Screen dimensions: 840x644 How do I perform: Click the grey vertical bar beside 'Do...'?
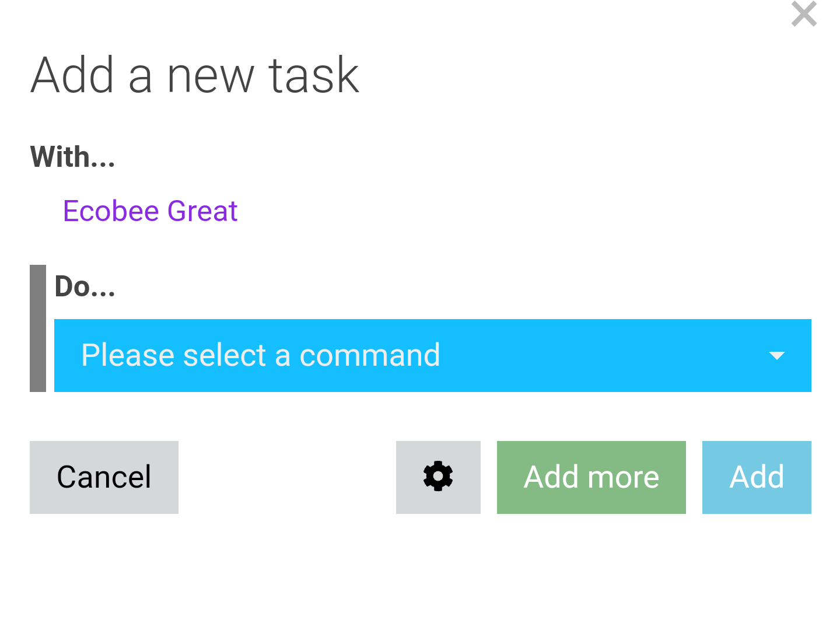tap(38, 328)
